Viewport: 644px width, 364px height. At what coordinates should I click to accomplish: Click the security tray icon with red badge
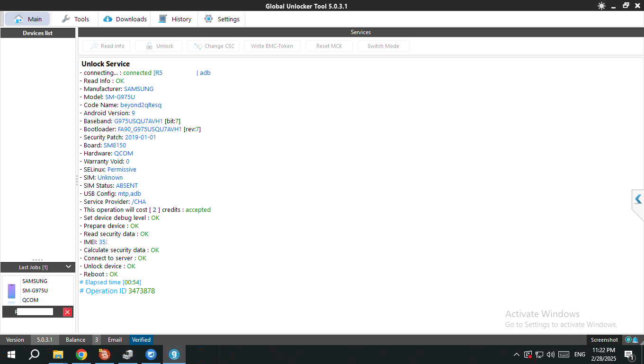528,355
